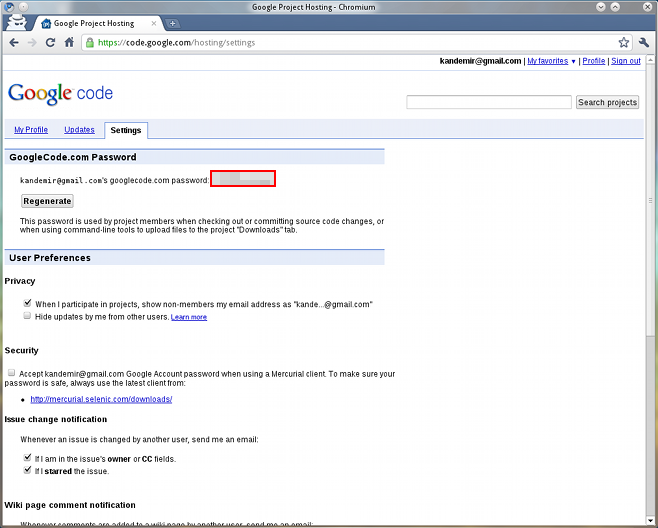The height and width of the screenshot is (528, 658).
Task: Click the Privacy section heading
Action: click(x=20, y=281)
